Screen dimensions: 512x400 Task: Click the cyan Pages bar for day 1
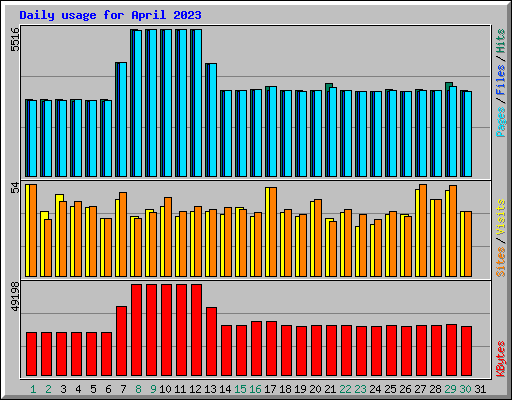click(33, 138)
